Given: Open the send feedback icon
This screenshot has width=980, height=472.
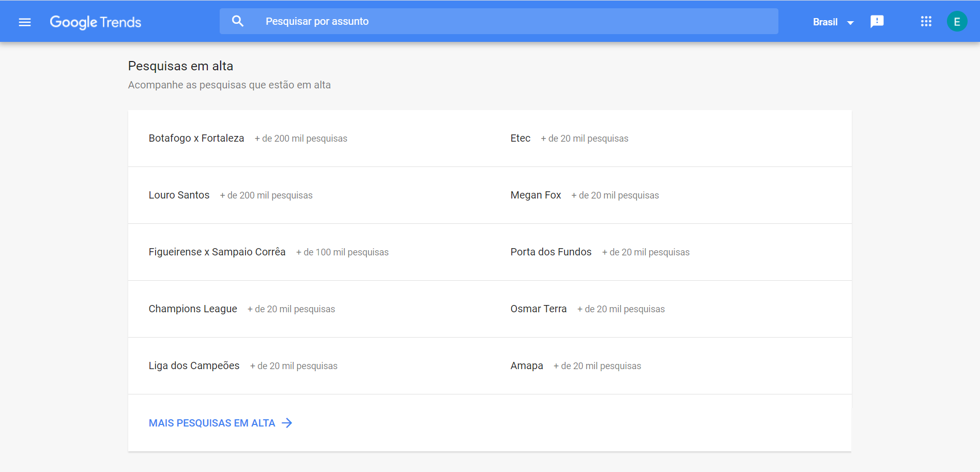Looking at the screenshot, I should (x=877, y=22).
